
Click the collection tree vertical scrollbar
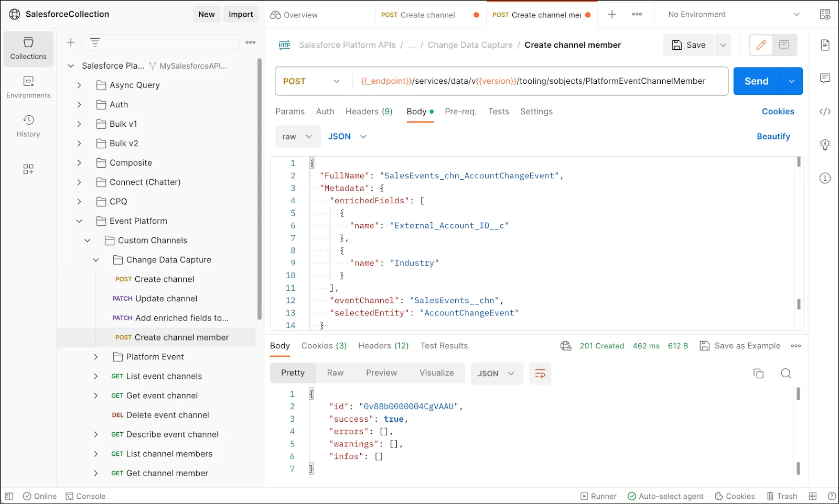(x=259, y=189)
